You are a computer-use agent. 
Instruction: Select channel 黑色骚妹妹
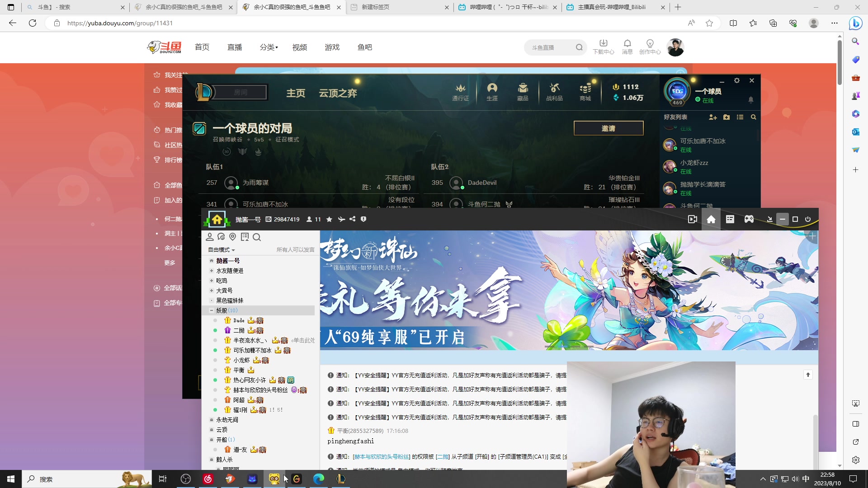(230, 300)
